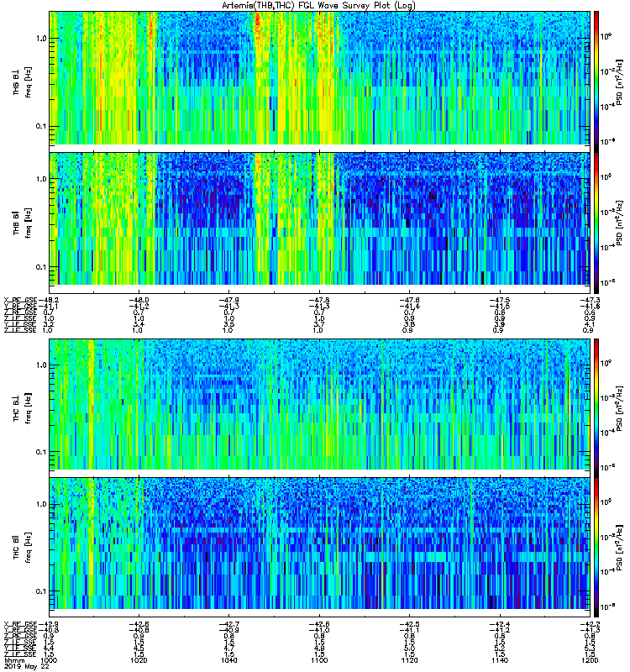
Task: Click the plot title 'Artemis(THB,THC) FGL Wave Survey Plot (Log)'
Action: 318,6
